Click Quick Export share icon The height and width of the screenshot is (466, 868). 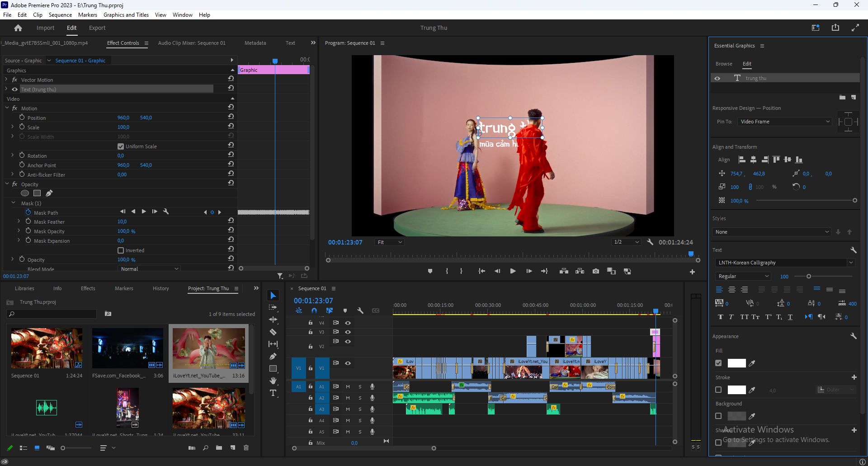coord(835,28)
